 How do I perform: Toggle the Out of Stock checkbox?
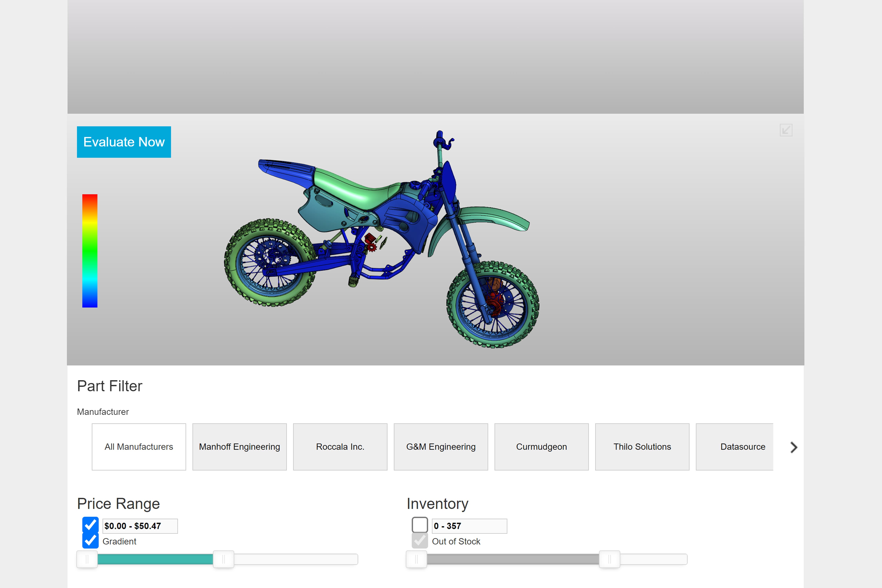(x=419, y=541)
